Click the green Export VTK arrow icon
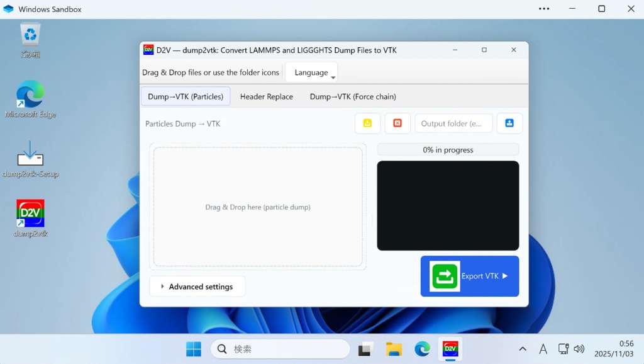644x364 pixels. [x=444, y=276]
